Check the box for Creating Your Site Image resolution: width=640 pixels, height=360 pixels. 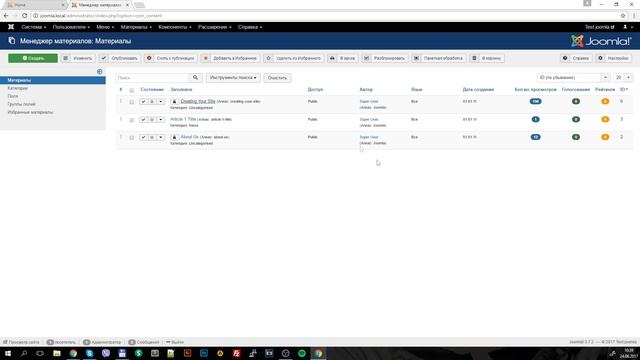tap(131, 102)
